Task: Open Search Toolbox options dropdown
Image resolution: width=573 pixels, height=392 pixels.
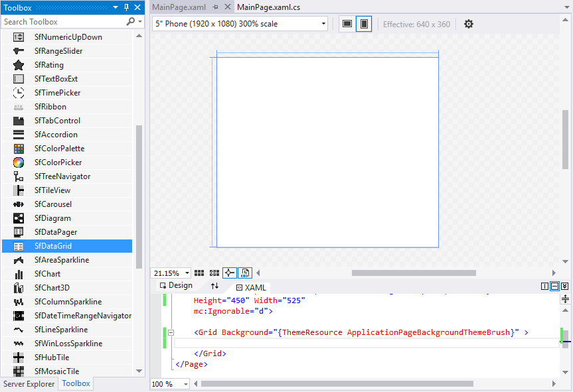Action: click(x=140, y=21)
